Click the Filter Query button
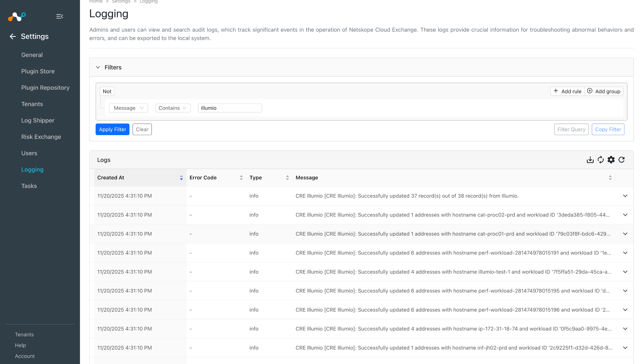This screenshot has height=364, width=642. [571, 129]
